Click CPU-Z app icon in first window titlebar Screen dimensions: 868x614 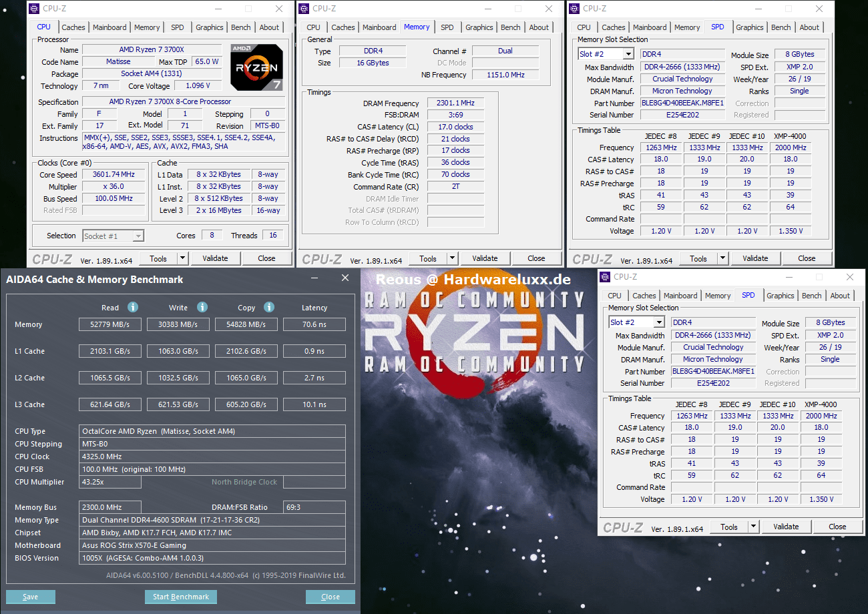tap(35, 9)
